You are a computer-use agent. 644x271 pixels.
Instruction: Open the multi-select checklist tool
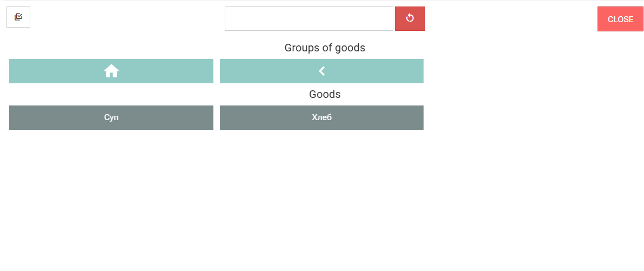click(18, 17)
